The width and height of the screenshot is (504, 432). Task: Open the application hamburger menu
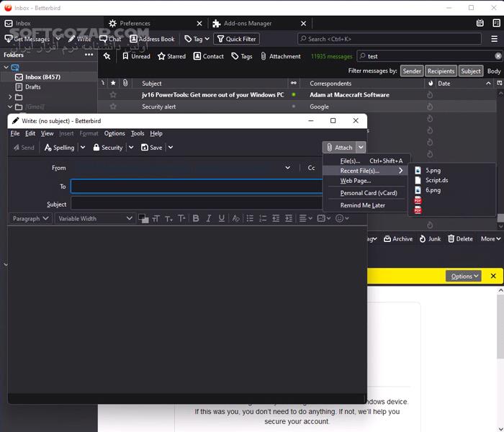(495, 39)
